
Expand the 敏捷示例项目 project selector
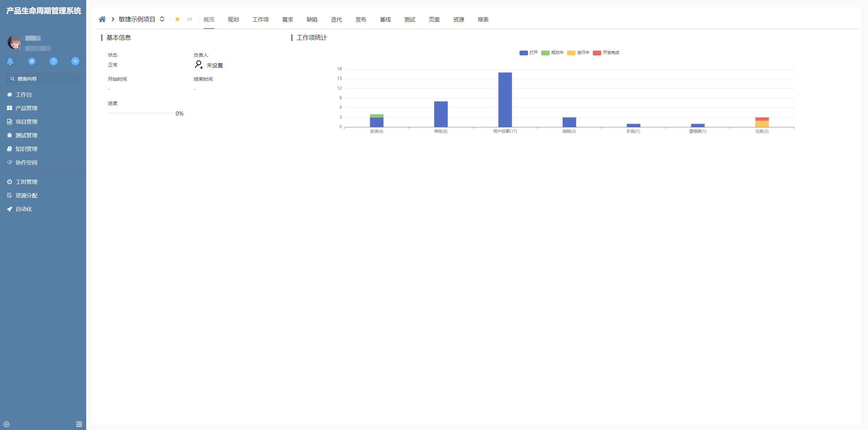click(x=162, y=19)
